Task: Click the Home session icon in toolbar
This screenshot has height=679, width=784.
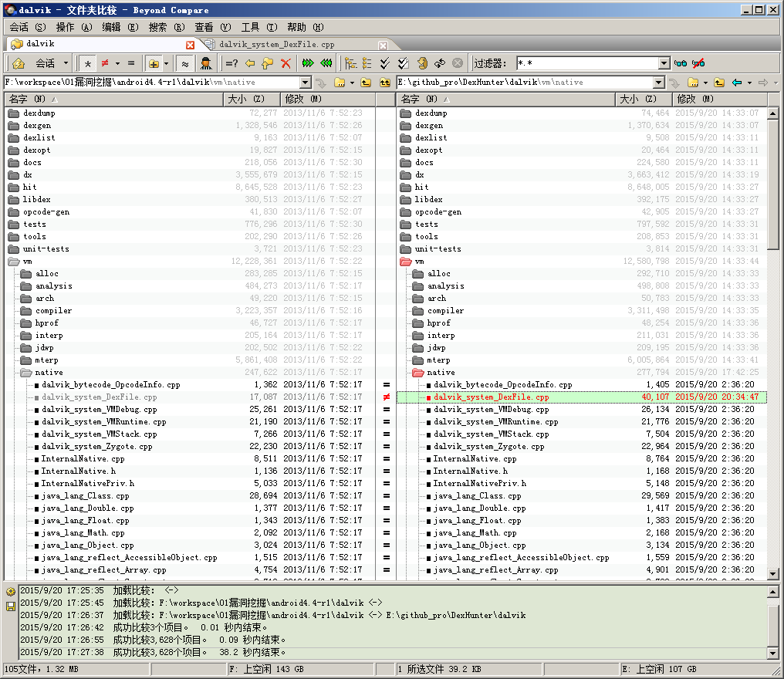Action: 18,63
